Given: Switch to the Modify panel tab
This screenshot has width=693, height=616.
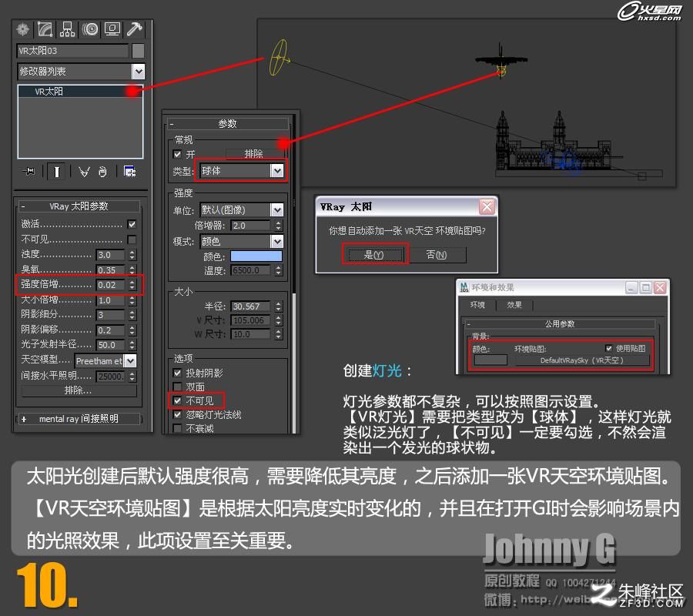Looking at the screenshot, I should [45, 29].
